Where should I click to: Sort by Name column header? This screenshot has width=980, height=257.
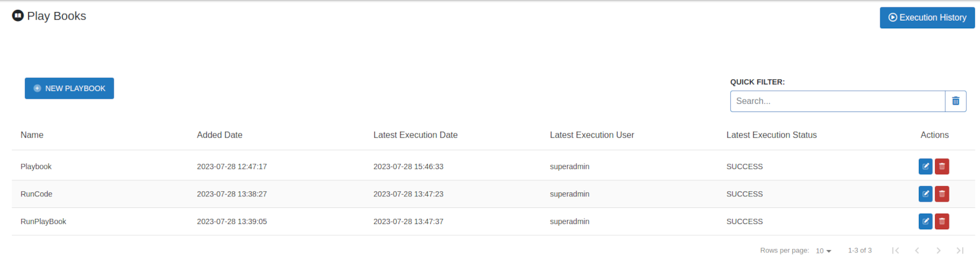(32, 135)
